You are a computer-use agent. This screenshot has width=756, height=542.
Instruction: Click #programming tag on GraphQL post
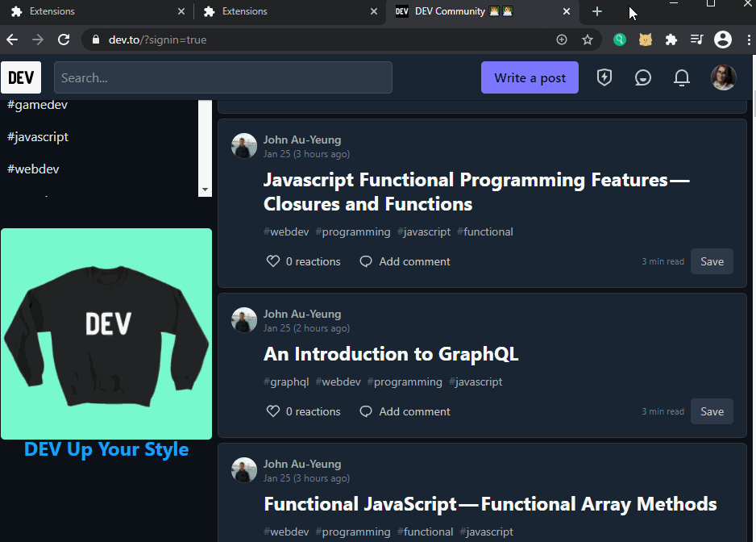(405, 381)
